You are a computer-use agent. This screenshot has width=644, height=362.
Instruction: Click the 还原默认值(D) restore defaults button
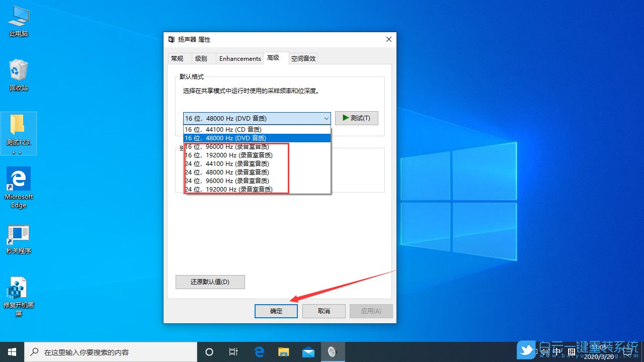(210, 282)
